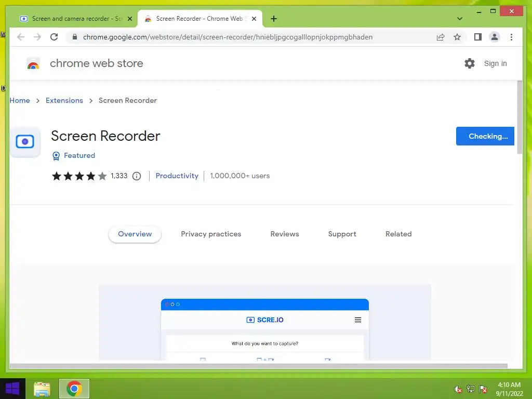Reload the page with the refresh icon

[54, 37]
